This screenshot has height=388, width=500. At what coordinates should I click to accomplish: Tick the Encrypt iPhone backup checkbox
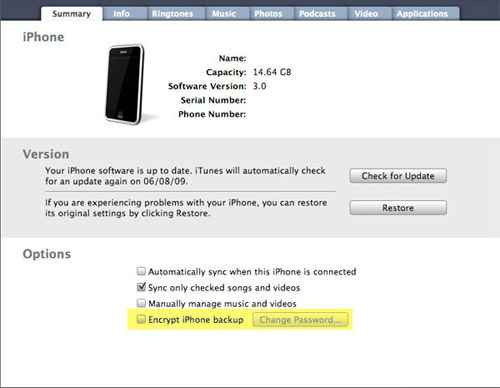pos(141,319)
